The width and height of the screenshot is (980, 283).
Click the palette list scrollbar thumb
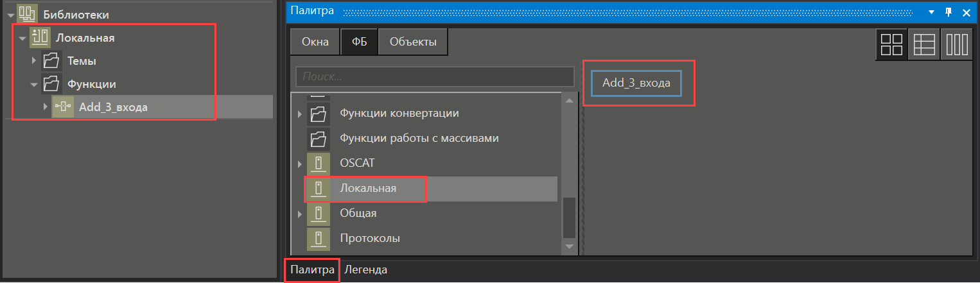coord(569,218)
